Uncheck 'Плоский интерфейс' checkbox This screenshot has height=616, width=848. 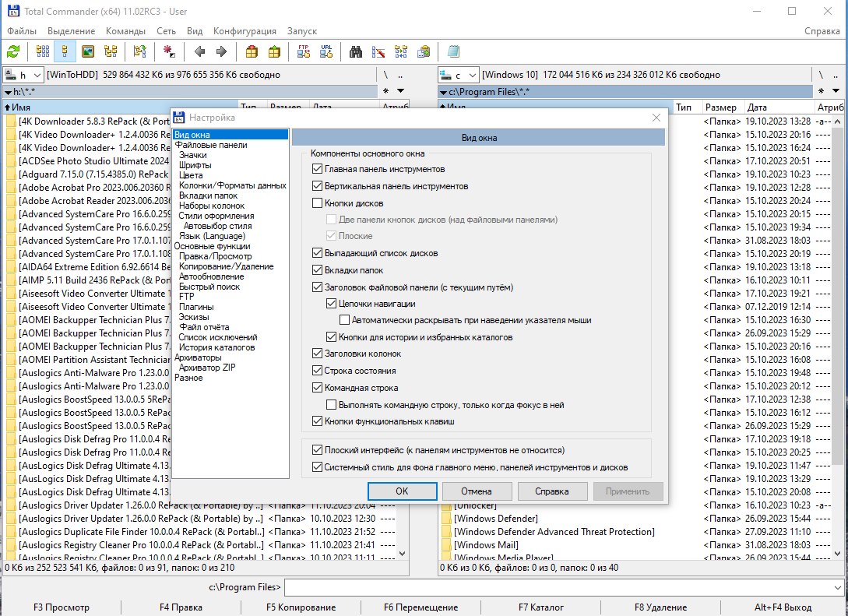(318, 450)
